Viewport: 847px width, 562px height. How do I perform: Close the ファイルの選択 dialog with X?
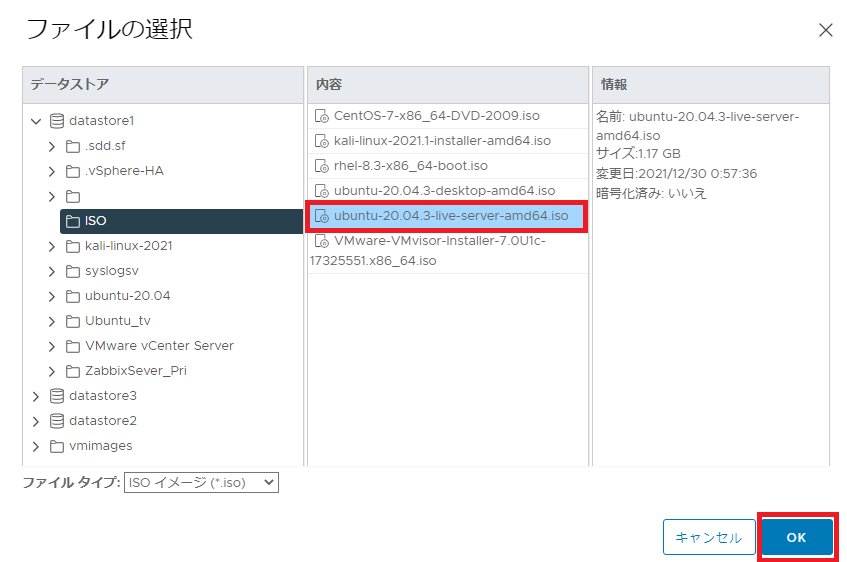coord(825,30)
